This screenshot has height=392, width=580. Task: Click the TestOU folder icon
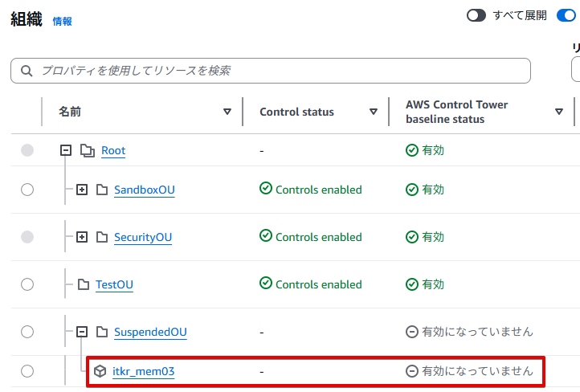[84, 284]
